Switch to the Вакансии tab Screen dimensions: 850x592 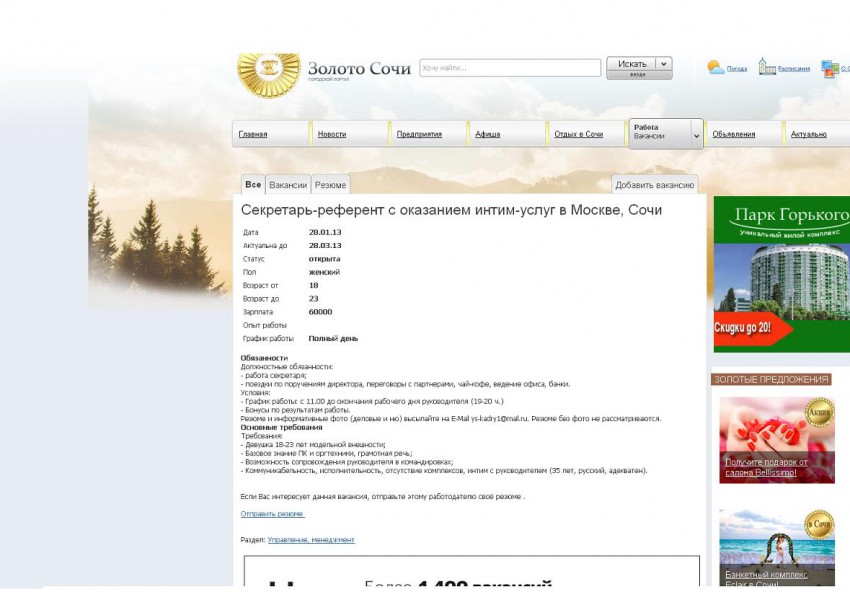pyautogui.click(x=288, y=185)
